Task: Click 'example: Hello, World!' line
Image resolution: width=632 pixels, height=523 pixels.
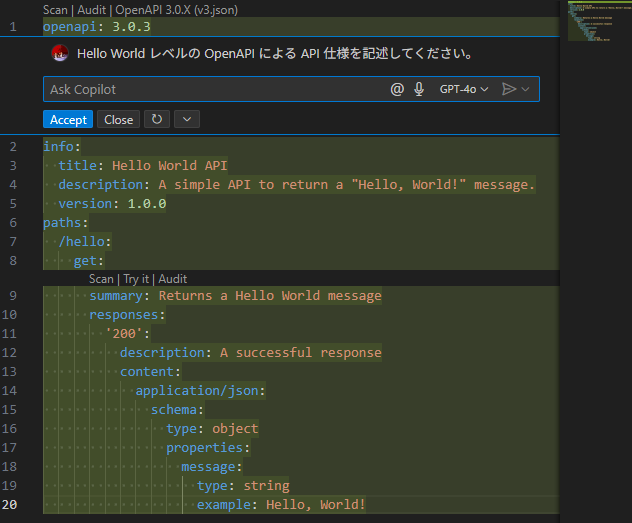Action: click(x=281, y=504)
